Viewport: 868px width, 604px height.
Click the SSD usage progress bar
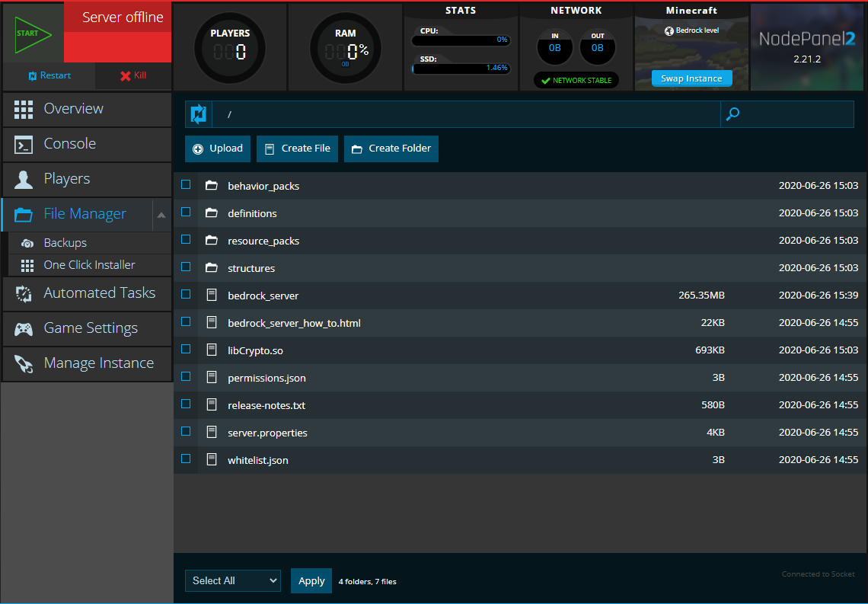pos(461,69)
